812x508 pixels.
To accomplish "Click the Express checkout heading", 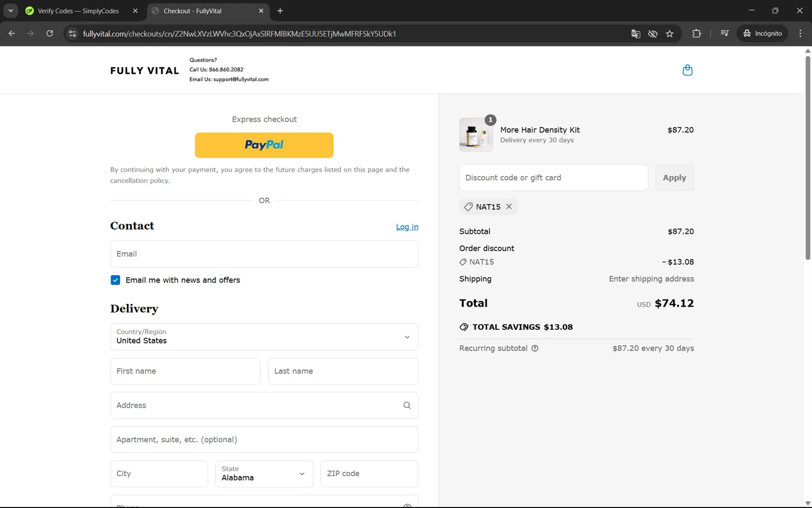I will pyautogui.click(x=264, y=119).
